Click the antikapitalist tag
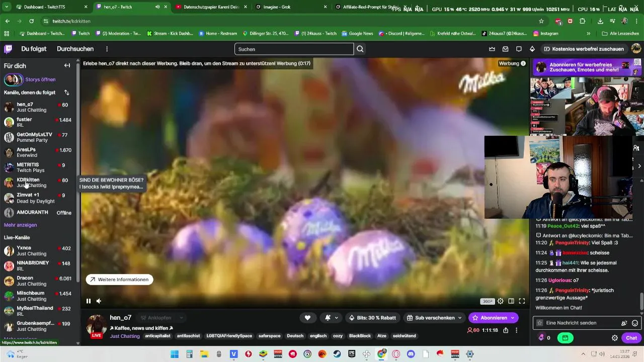The height and width of the screenshot is (362, 644). 157,336
